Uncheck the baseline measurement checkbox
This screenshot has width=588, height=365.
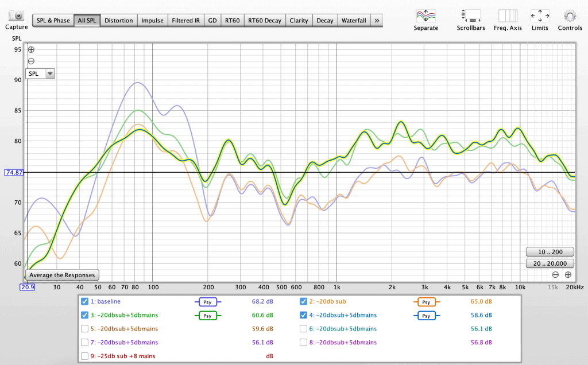tap(85, 301)
